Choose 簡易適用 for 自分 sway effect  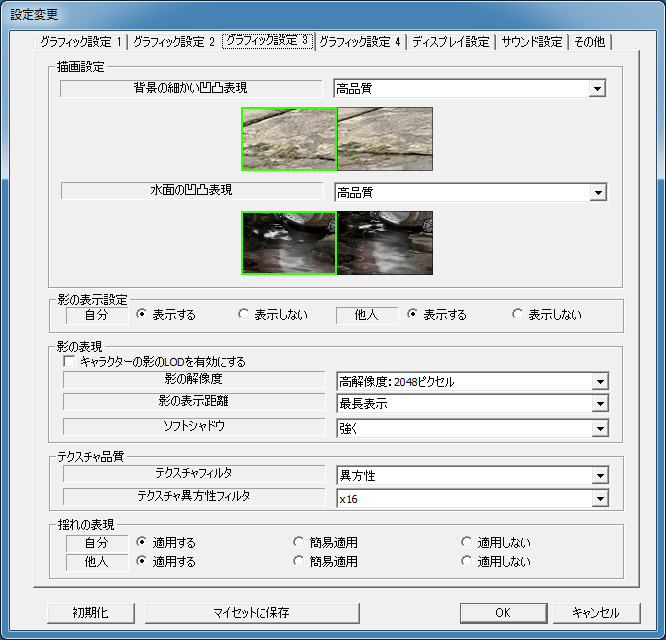pyautogui.click(x=299, y=543)
